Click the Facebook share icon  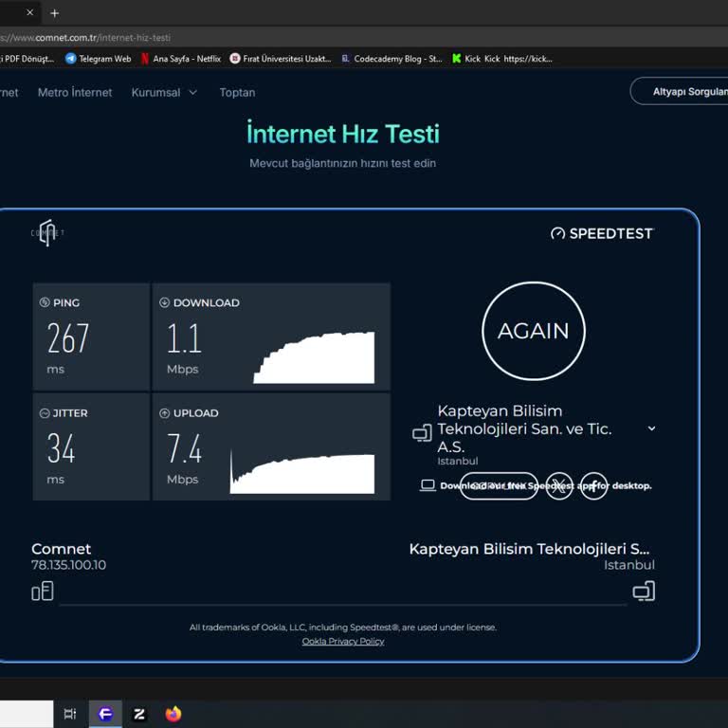click(593, 486)
